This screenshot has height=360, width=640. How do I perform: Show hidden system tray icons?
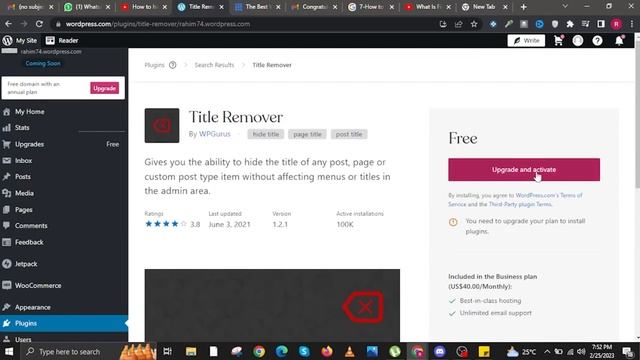click(547, 351)
